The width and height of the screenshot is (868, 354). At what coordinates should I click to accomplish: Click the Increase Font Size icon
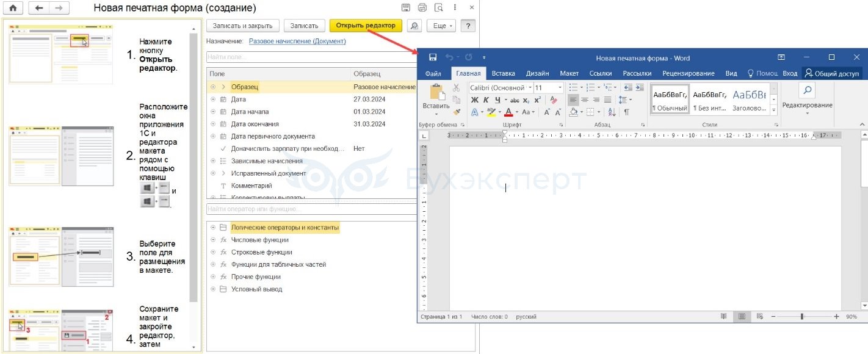(547, 112)
